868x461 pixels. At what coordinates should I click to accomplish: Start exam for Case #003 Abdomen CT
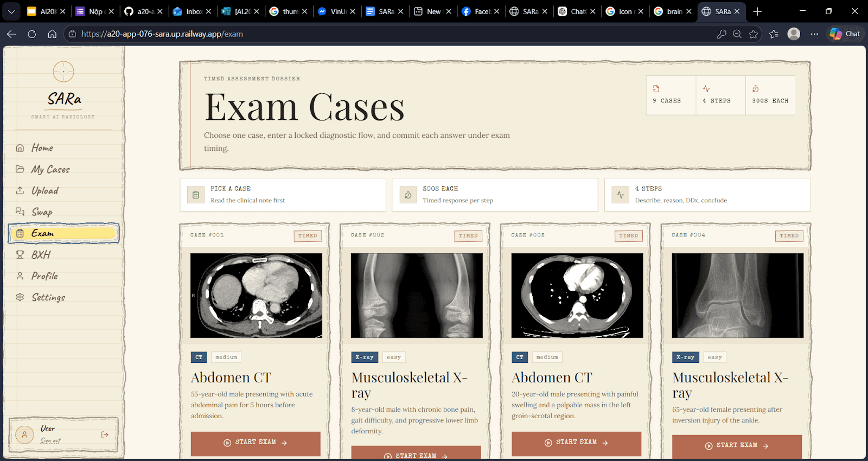[x=576, y=443]
